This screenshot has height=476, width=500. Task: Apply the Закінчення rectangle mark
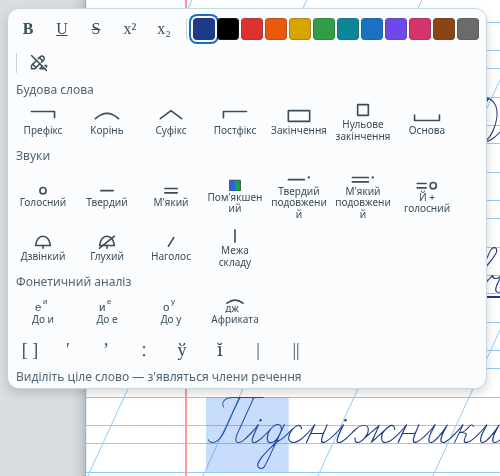[299, 123]
